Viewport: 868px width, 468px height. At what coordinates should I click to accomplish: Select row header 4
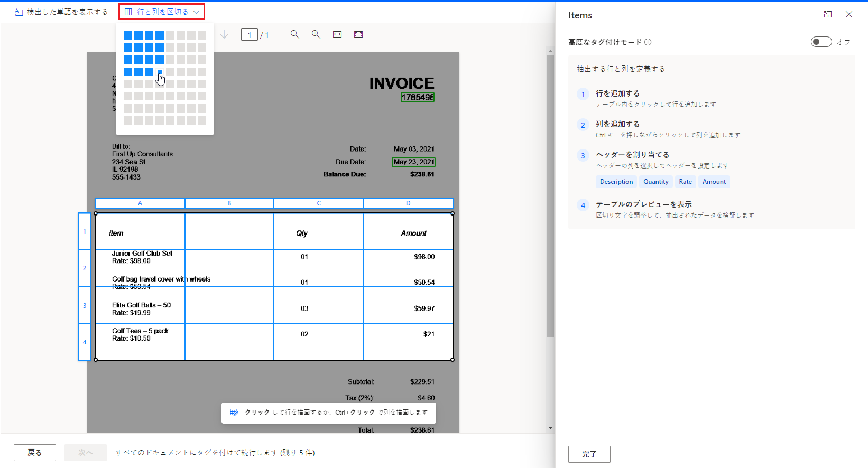click(x=85, y=342)
